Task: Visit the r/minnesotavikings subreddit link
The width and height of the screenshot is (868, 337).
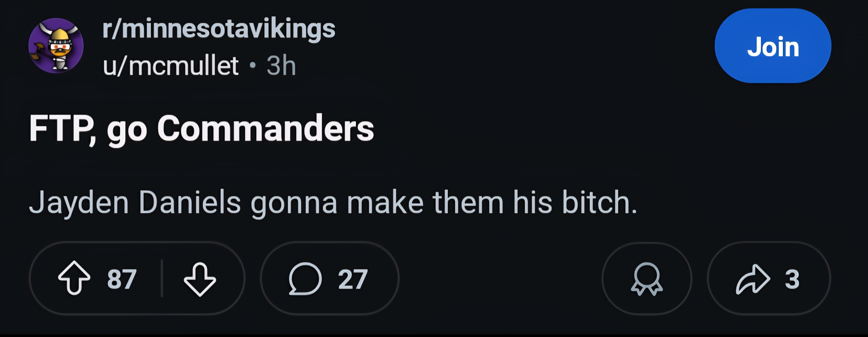Action: pyautogui.click(x=219, y=29)
